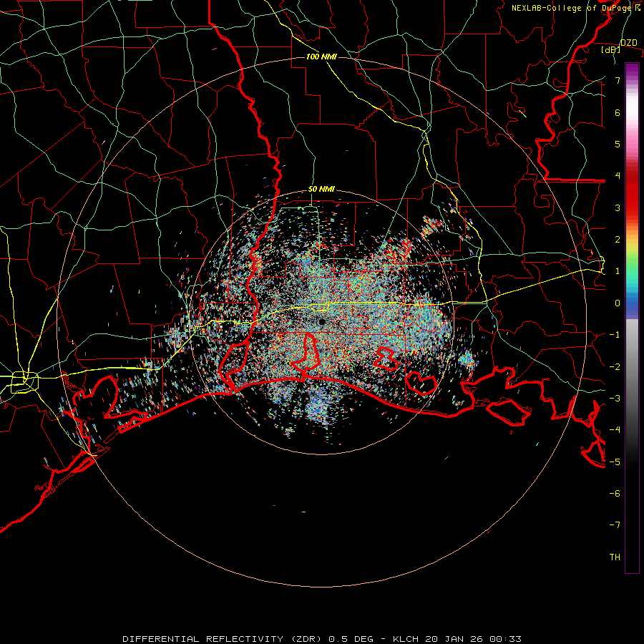
Task: Click the "-2" value on the dB scale
Action: click(x=615, y=367)
